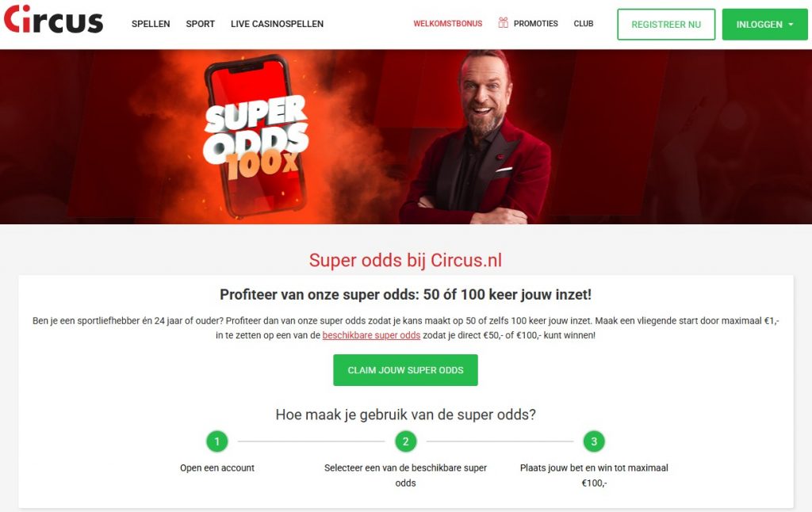
Task: Click the Circus logo
Action: pos(53,19)
